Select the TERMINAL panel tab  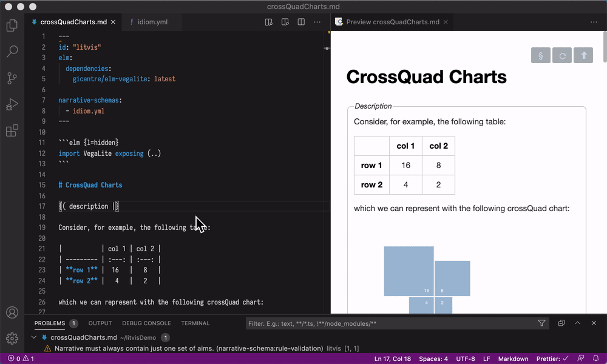pos(195,323)
